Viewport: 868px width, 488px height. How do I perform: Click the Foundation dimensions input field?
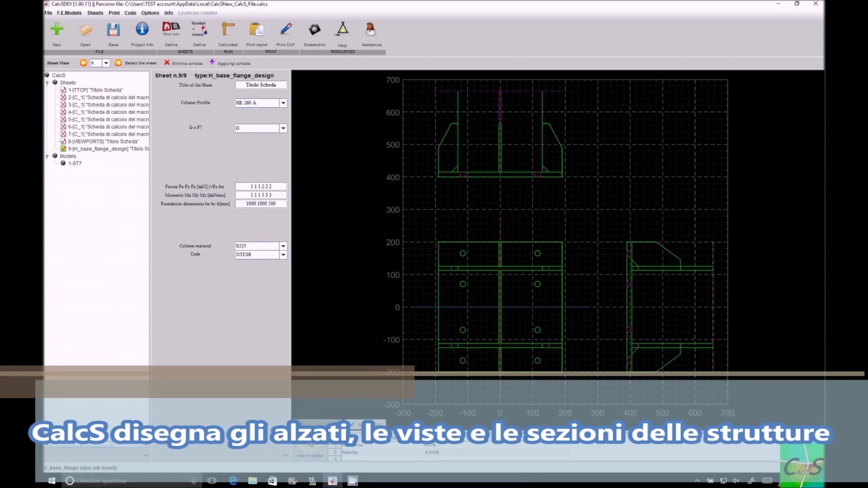click(x=260, y=204)
